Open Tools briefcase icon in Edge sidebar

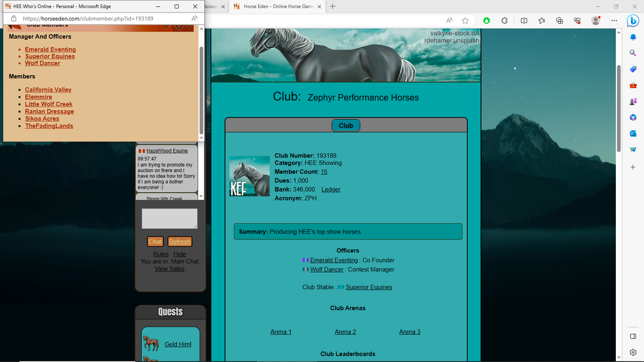click(x=633, y=85)
